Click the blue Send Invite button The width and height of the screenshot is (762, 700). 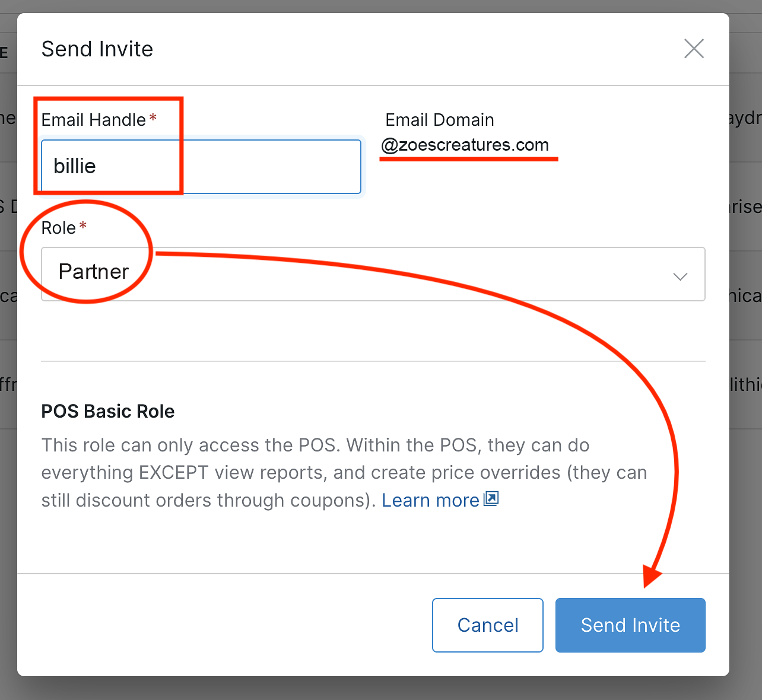coord(630,625)
